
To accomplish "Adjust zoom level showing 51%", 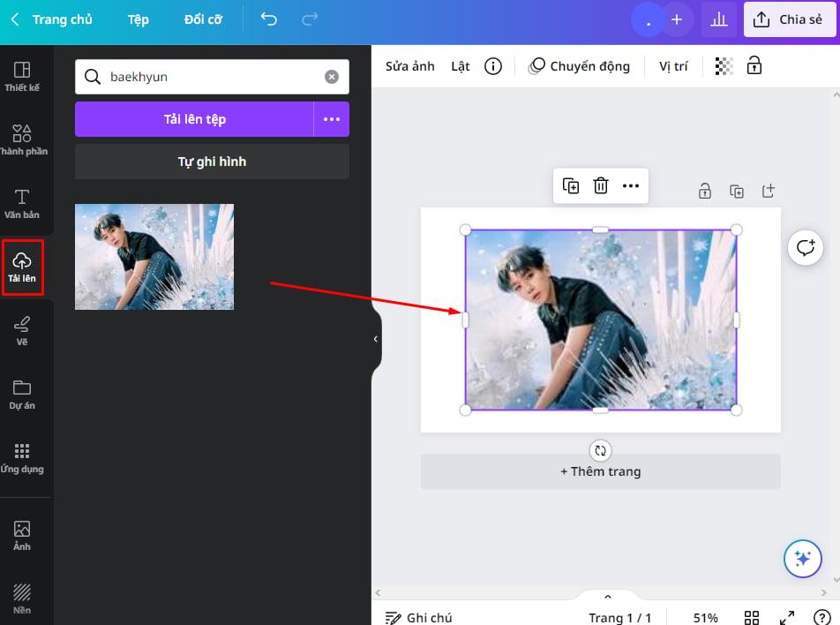I will coord(706,617).
